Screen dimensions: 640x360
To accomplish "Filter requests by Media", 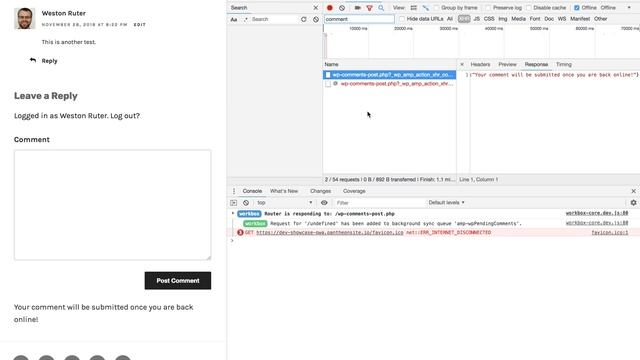I will (x=518, y=19).
